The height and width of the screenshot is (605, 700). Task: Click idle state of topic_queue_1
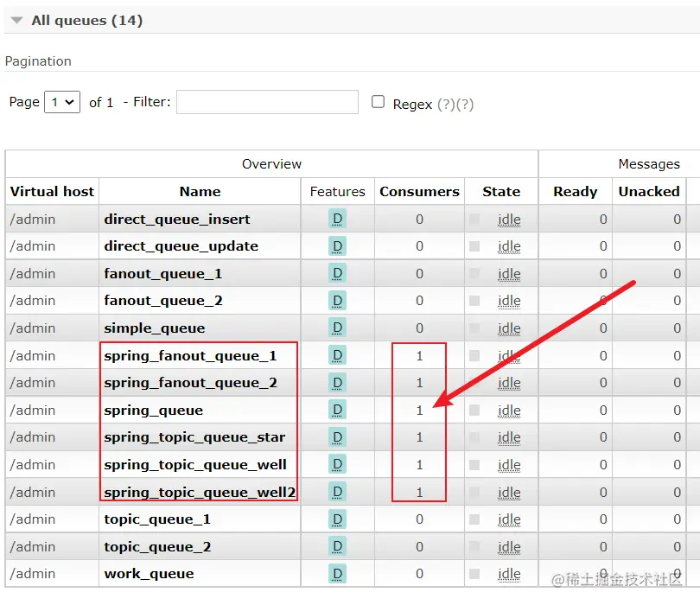click(509, 519)
